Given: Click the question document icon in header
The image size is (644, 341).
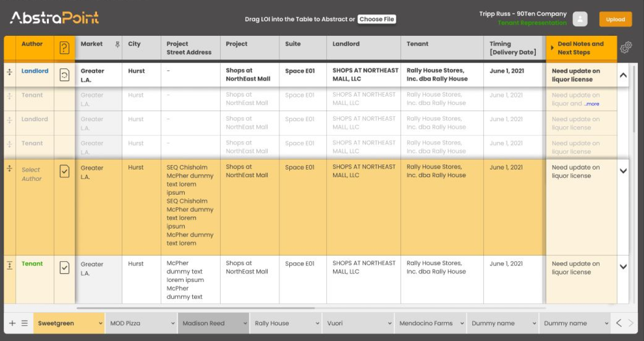Looking at the screenshot, I should [65, 48].
